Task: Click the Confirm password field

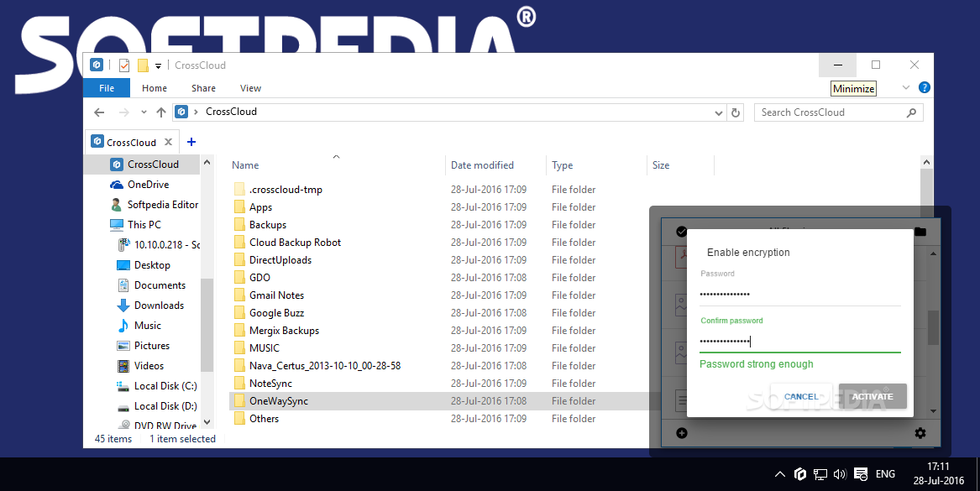Action: pyautogui.click(x=800, y=341)
